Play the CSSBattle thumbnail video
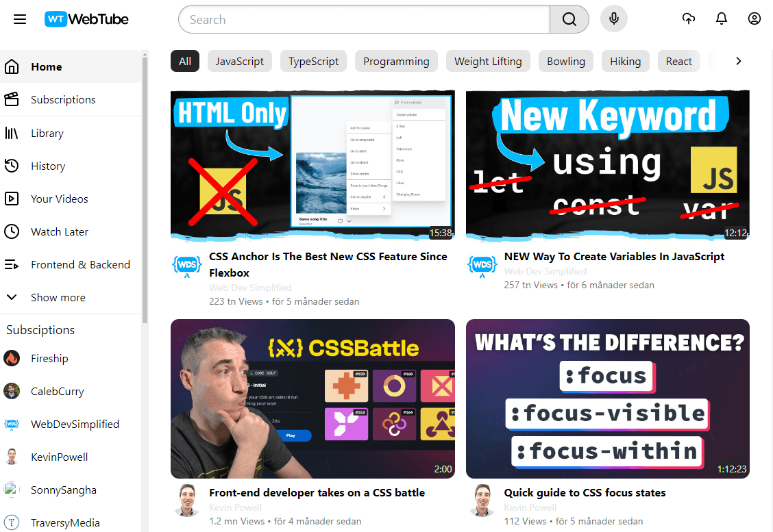Screen dimensions: 773x532 (312, 398)
